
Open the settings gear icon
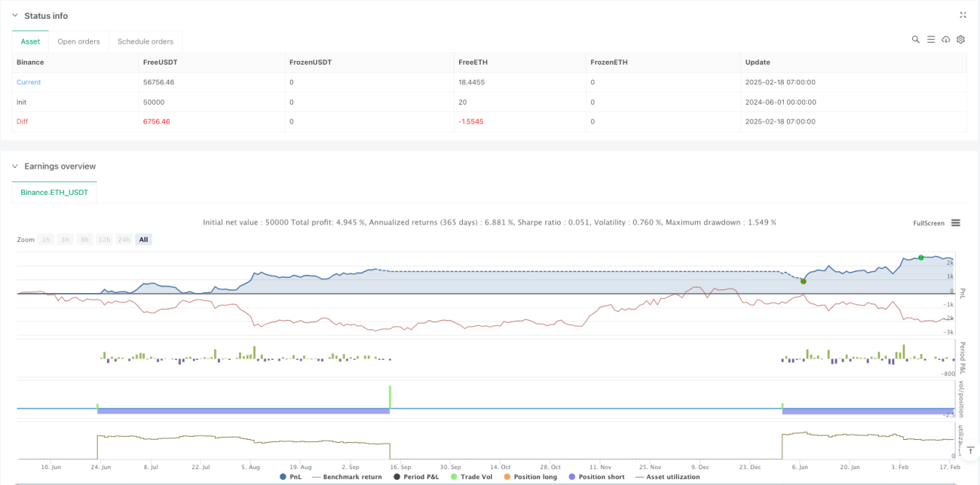(x=960, y=39)
